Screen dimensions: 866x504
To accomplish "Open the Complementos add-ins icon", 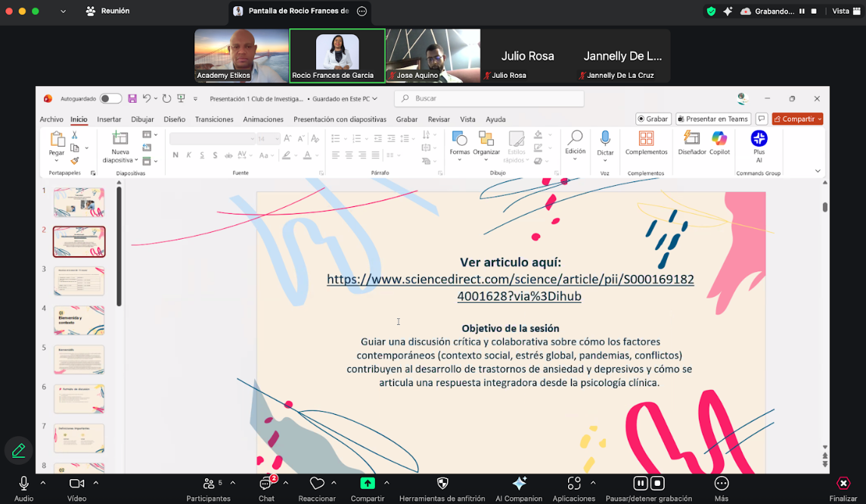I will (x=646, y=139).
